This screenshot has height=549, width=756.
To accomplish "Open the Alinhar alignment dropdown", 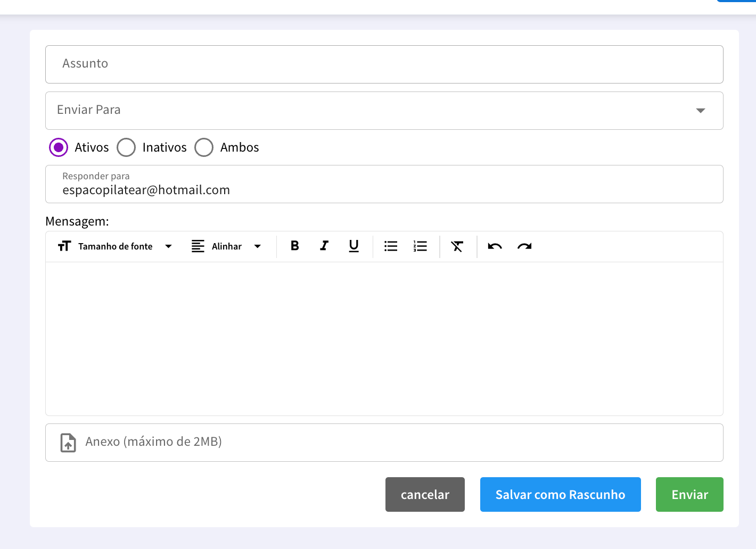I will click(227, 246).
